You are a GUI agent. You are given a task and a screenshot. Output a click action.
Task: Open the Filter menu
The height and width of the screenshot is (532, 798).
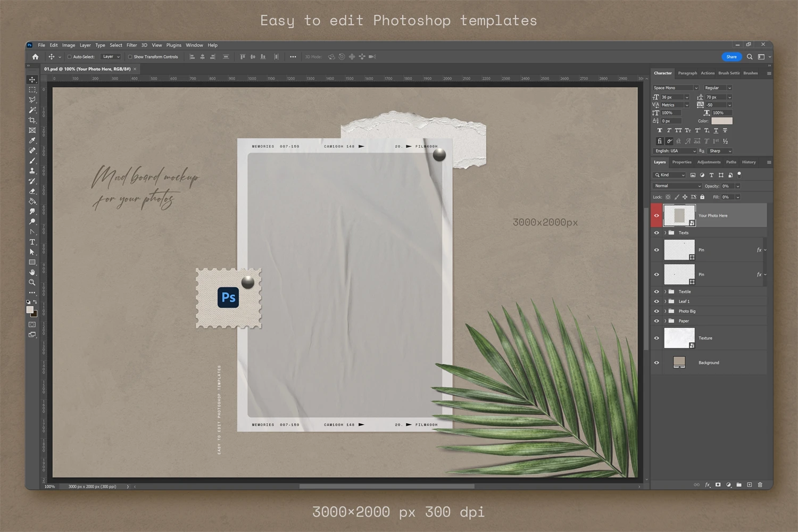tap(131, 45)
